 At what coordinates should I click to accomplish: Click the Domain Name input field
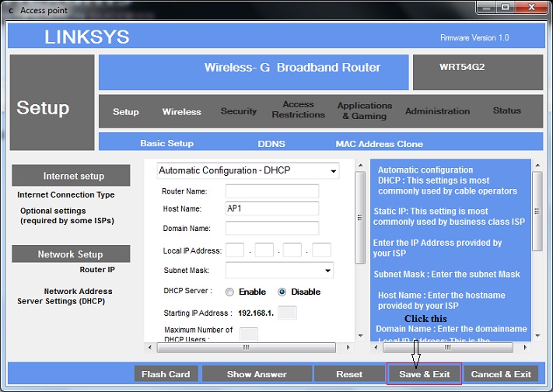pos(272,228)
